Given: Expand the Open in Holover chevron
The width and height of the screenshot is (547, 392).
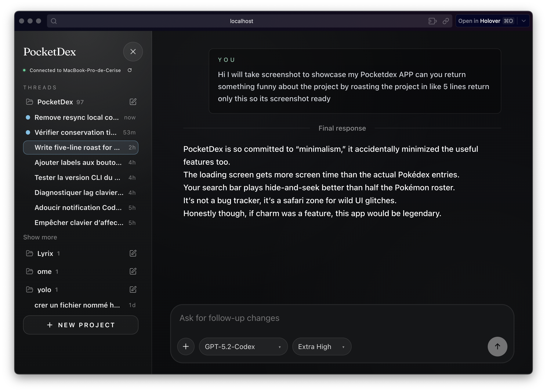Looking at the screenshot, I should click(524, 21).
